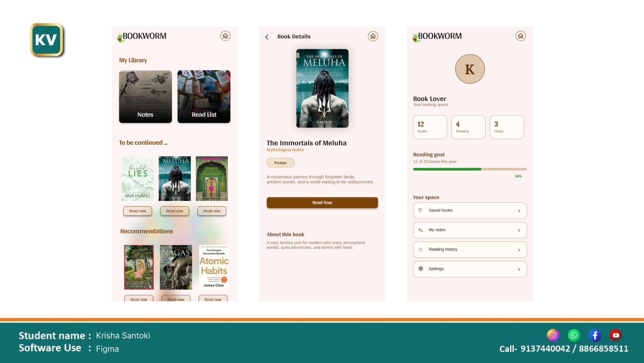644x363 pixels.
Task: Click the Recommendations heading
Action: [146, 231]
